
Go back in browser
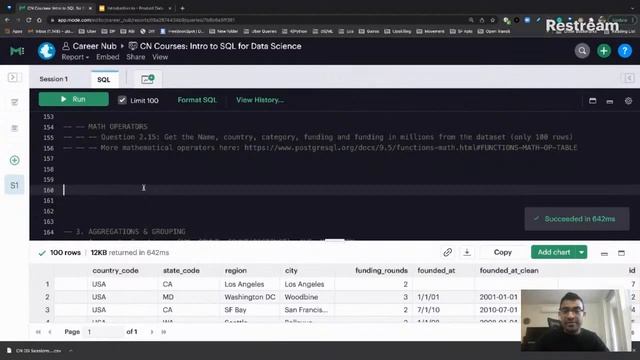(x=7, y=20)
